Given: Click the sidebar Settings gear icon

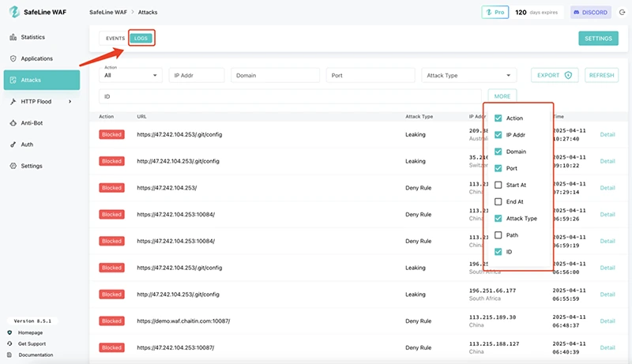Looking at the screenshot, I should (13, 166).
